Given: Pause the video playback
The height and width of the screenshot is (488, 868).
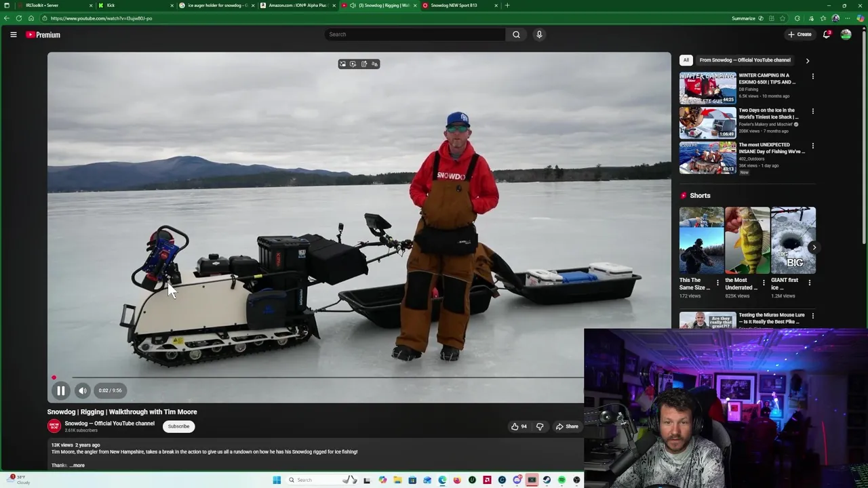Looking at the screenshot, I should 60,390.
